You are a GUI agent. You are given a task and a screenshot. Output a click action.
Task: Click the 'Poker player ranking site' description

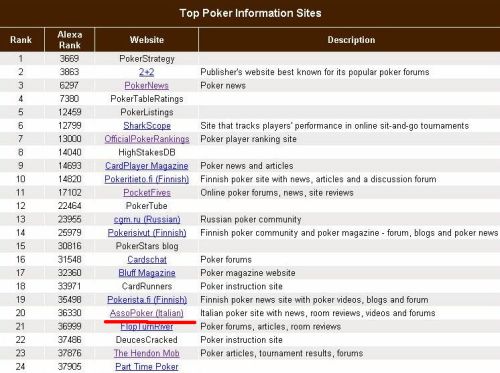(x=248, y=139)
